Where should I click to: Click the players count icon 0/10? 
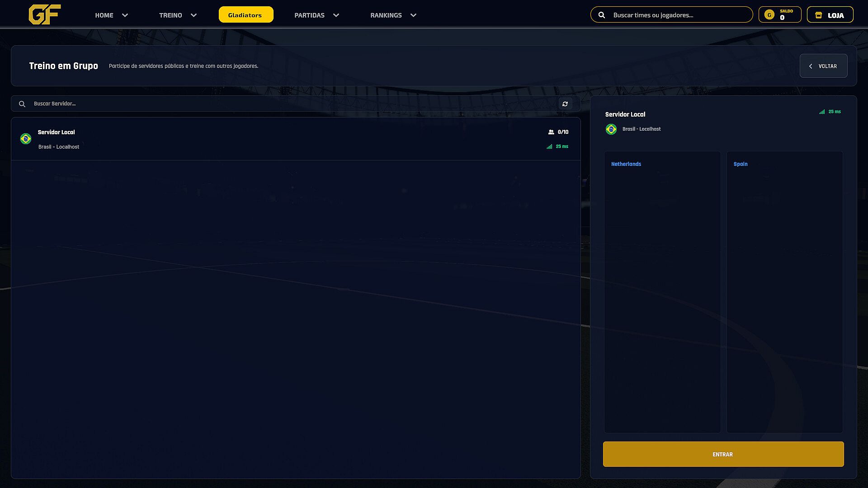551,132
